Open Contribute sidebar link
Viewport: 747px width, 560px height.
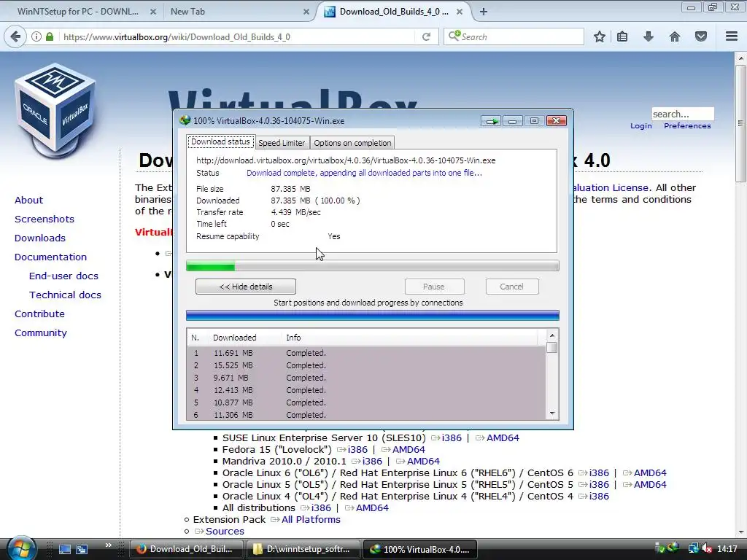[x=39, y=314]
